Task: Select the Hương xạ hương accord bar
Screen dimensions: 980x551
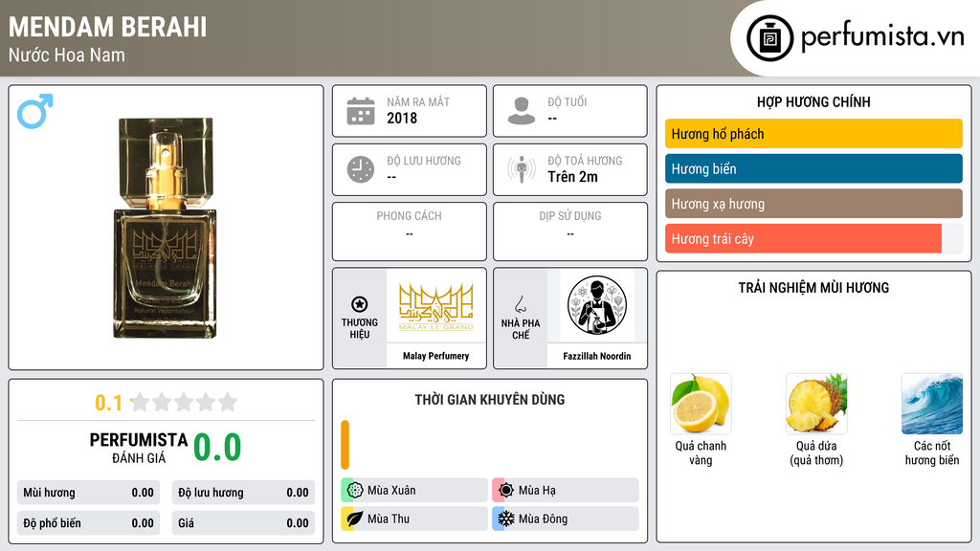Action: point(813,204)
